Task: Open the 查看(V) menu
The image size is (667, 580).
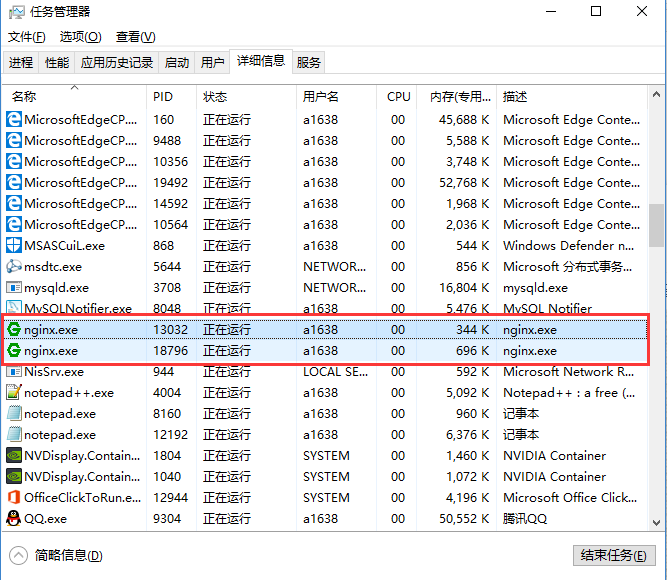Action: point(136,37)
